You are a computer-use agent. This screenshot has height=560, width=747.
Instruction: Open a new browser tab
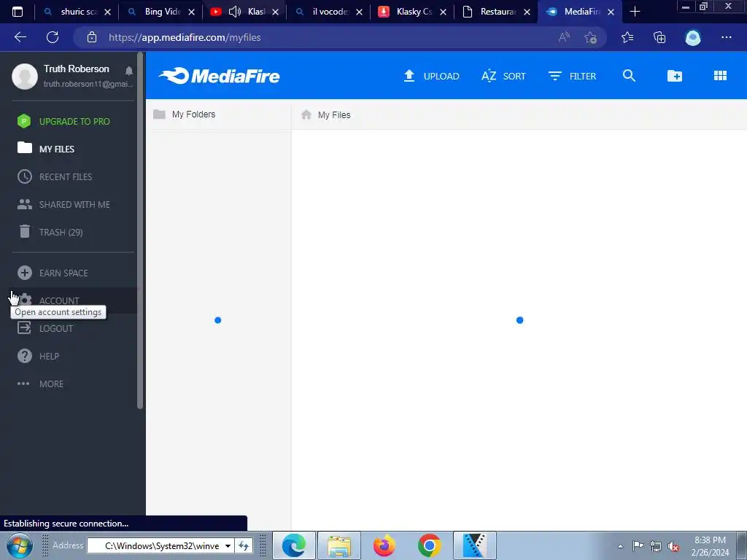pyautogui.click(x=635, y=12)
